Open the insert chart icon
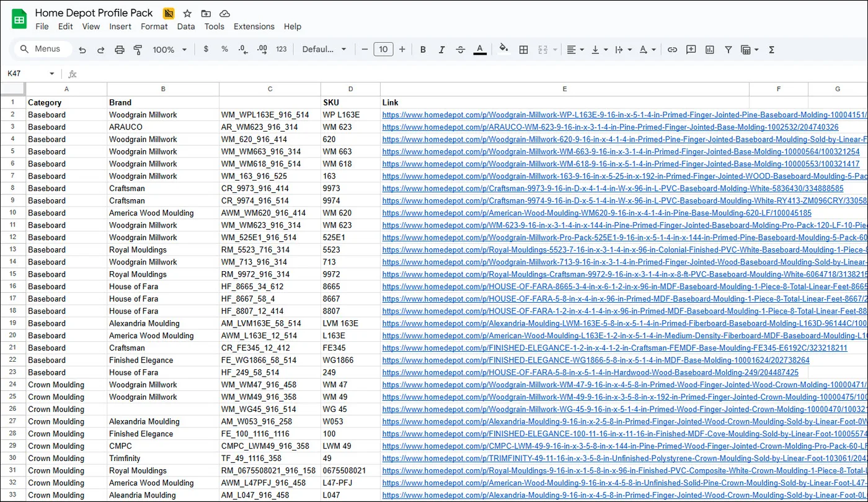 pos(709,49)
